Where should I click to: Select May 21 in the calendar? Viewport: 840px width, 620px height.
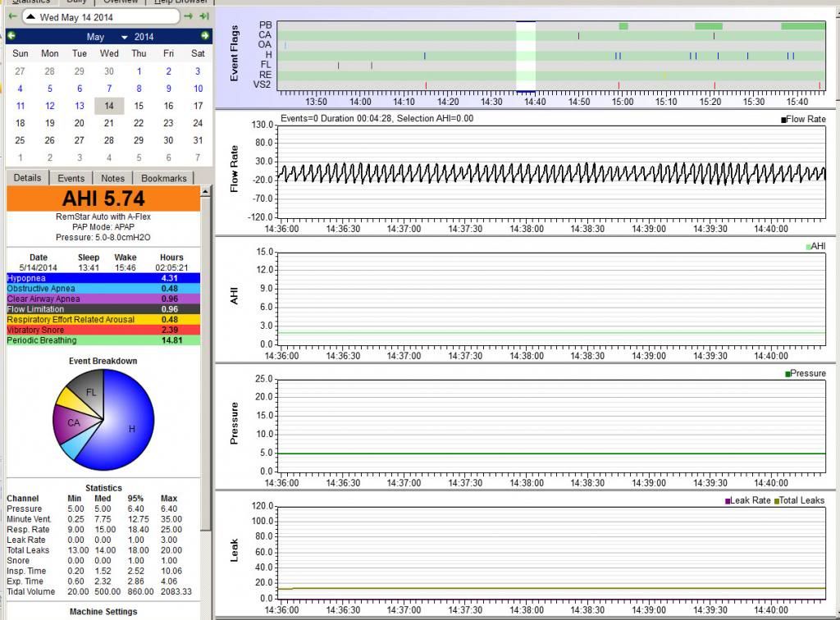pyautogui.click(x=109, y=123)
